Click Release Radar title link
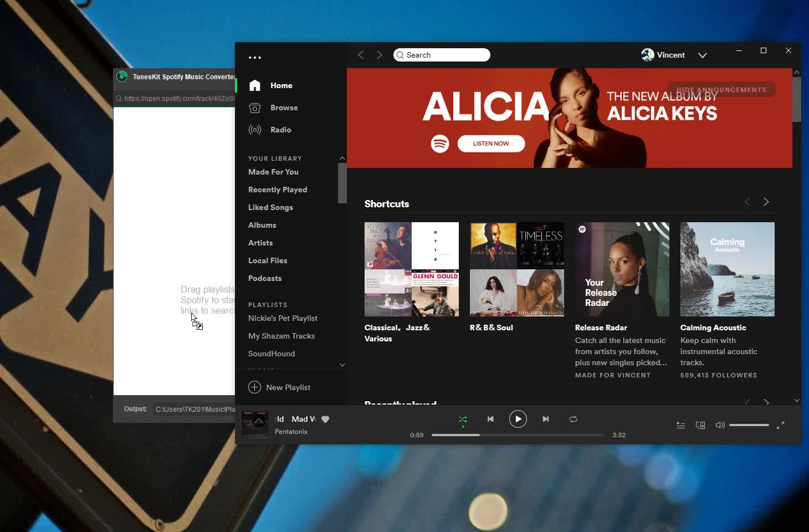Screen dimensions: 809x532 pos(601,328)
